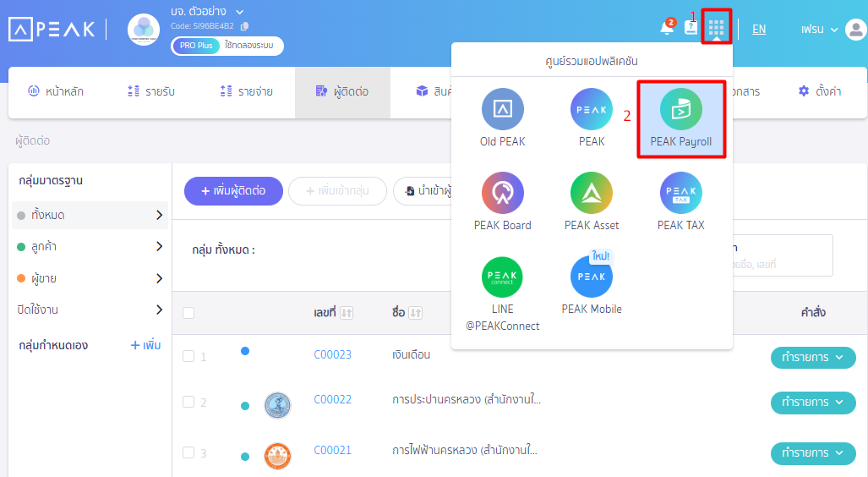
Task: Open the PEAK Asset application
Action: click(x=592, y=201)
